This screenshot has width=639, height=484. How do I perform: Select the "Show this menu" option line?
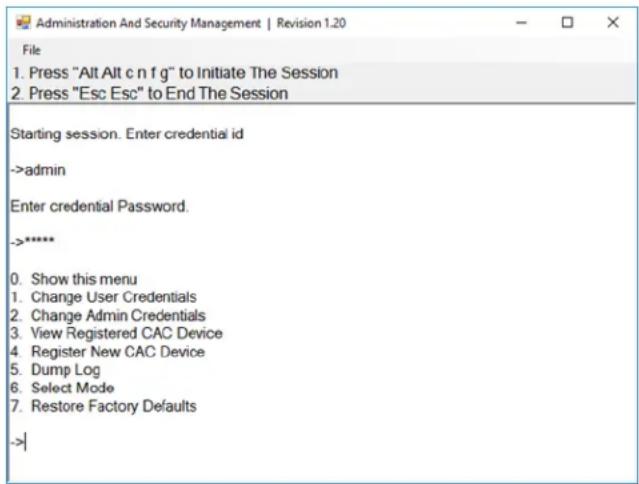click(74, 279)
